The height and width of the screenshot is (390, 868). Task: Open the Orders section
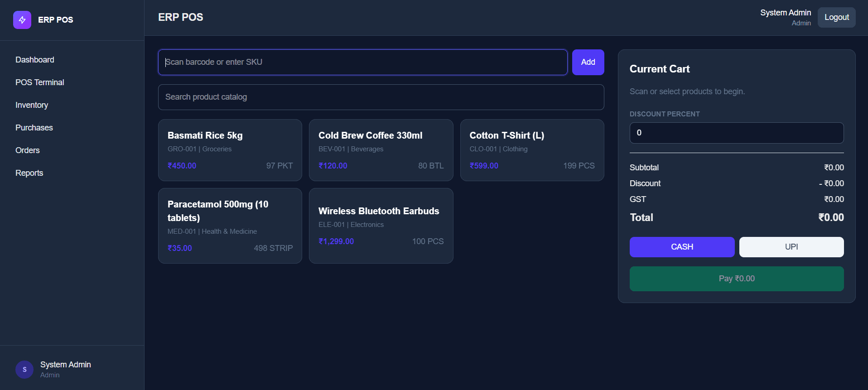(x=28, y=150)
